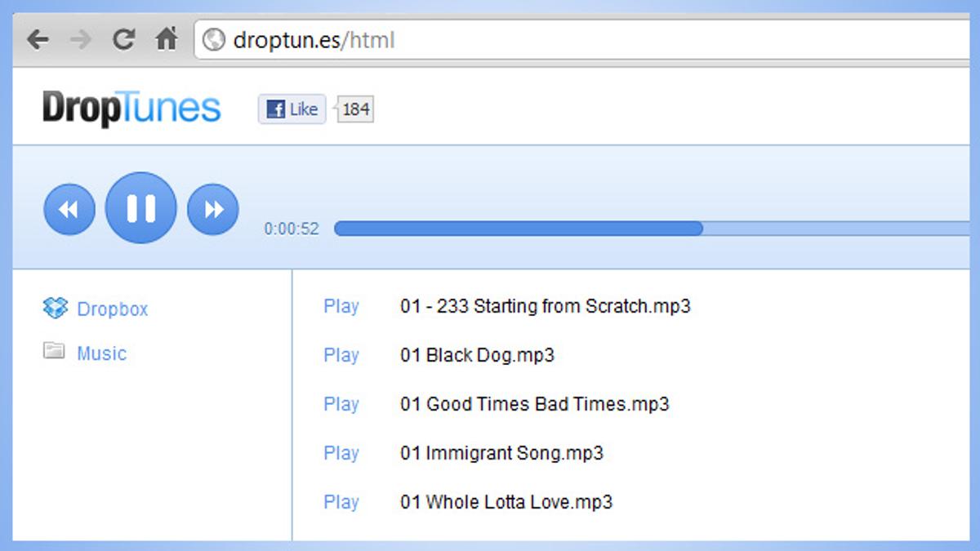This screenshot has height=551, width=980.
Task: Select filename 01 - 233 Starting from Scratch.mp3
Action: [546, 306]
